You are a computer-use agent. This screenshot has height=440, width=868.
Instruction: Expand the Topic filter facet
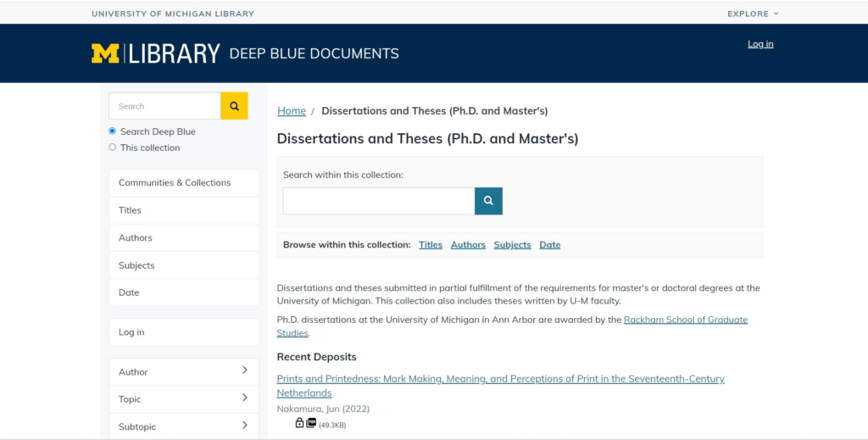(x=184, y=399)
